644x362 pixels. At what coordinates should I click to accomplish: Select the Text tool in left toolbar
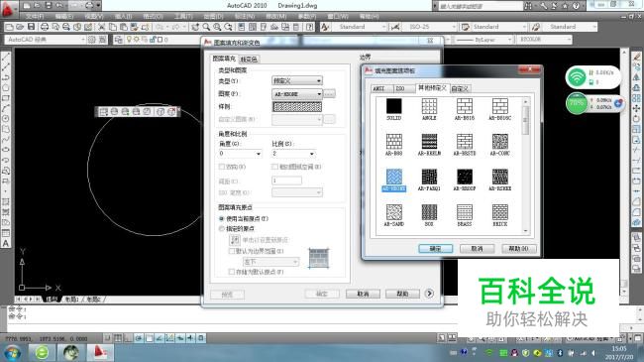pyautogui.click(x=6, y=244)
